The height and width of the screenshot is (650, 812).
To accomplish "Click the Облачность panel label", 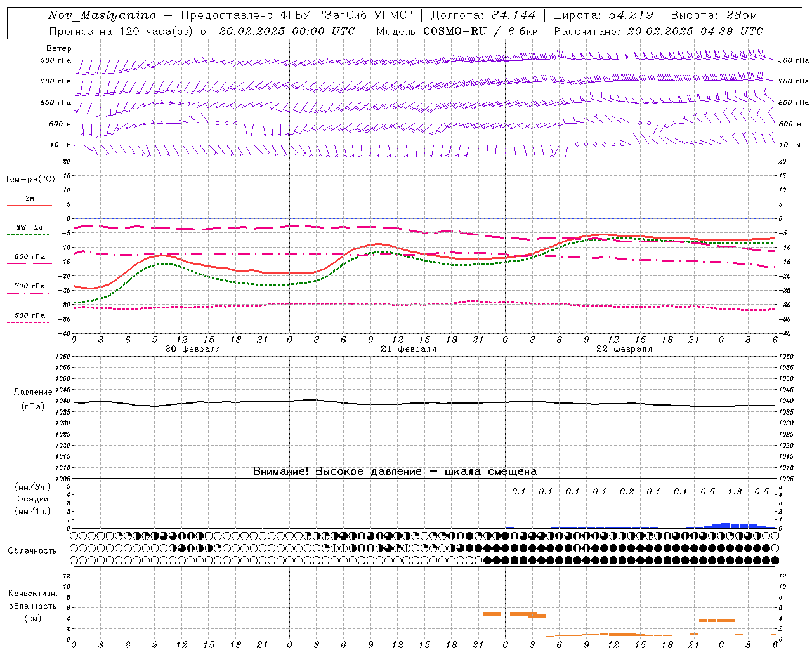I will 32,550.
